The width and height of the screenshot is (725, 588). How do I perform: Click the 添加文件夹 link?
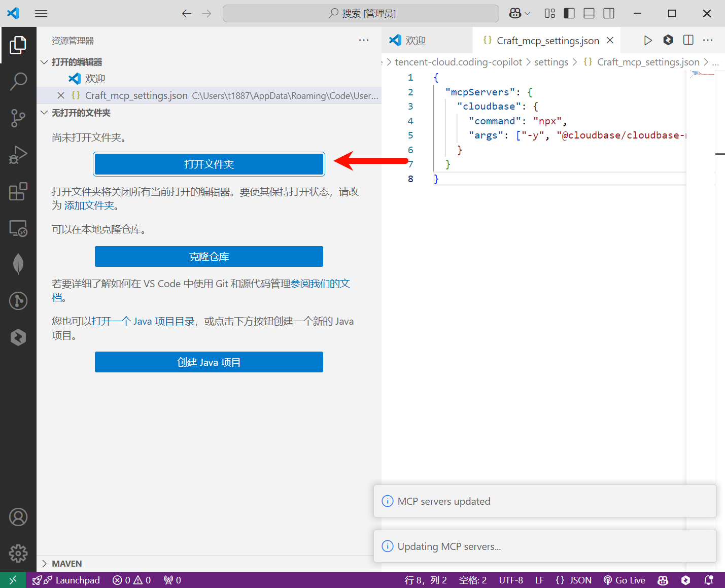tap(89, 205)
